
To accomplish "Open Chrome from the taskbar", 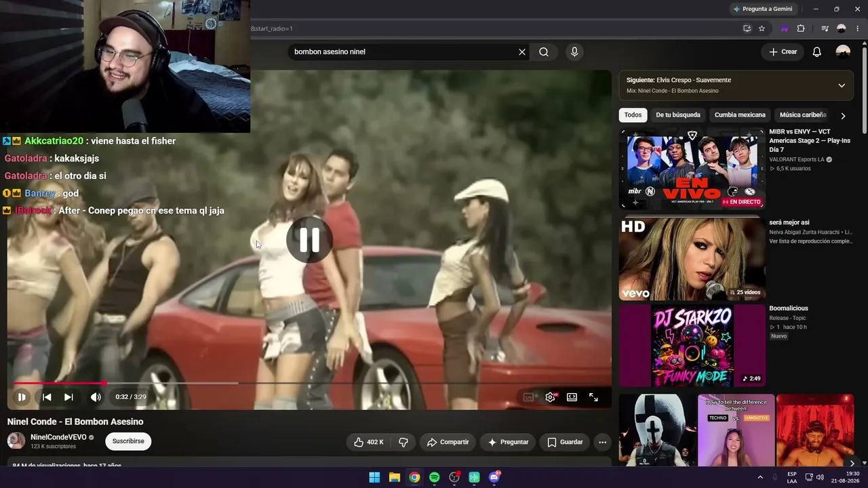I will pyautogui.click(x=414, y=477).
